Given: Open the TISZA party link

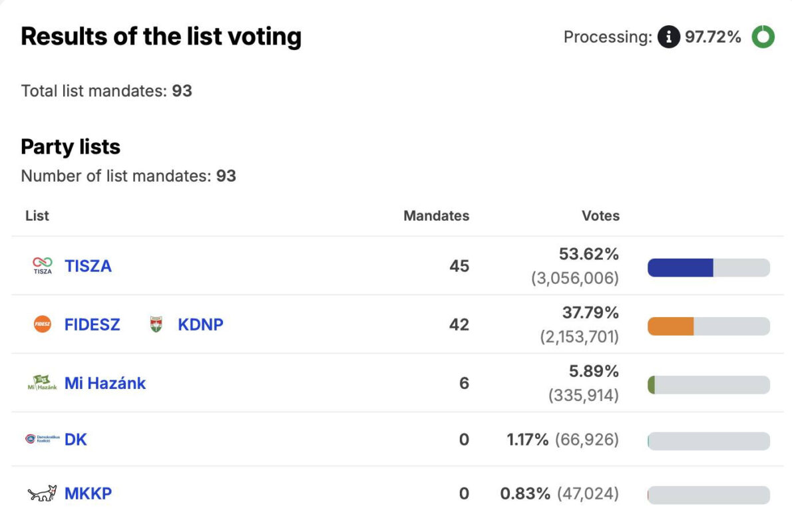Looking at the screenshot, I should click(x=88, y=266).
